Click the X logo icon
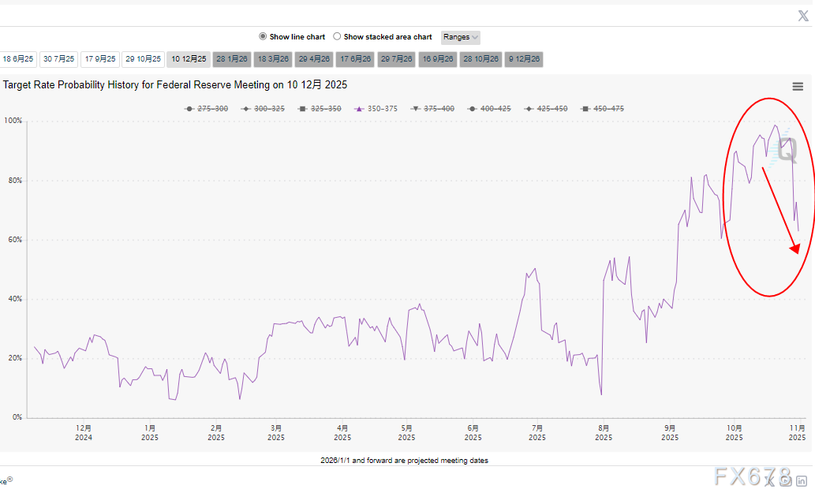 pyautogui.click(x=803, y=16)
